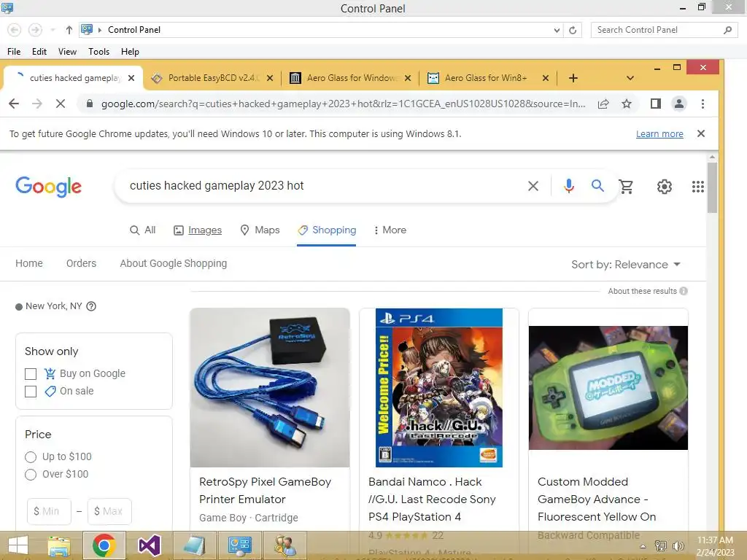Show hidden system tray icons arrow
747x560 pixels.
click(x=643, y=546)
